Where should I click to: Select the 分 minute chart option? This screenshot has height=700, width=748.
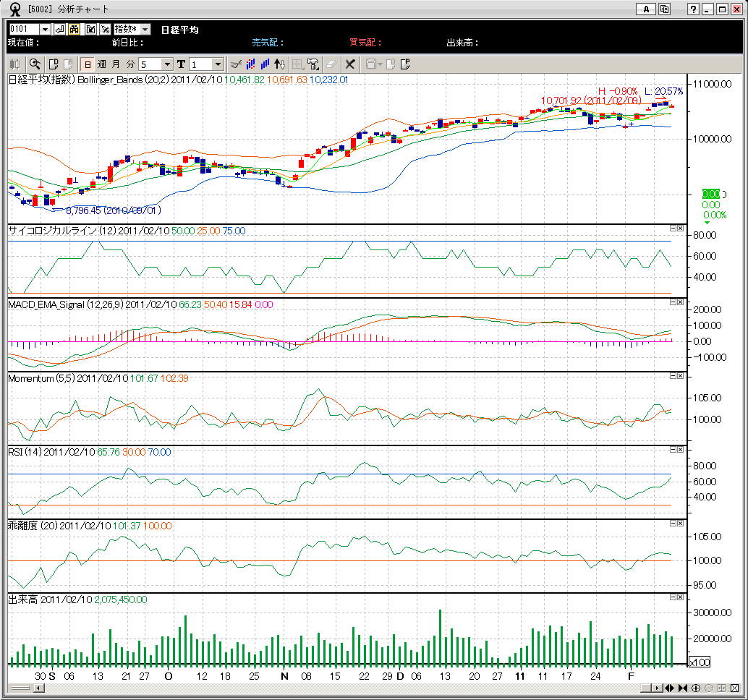coord(130,64)
